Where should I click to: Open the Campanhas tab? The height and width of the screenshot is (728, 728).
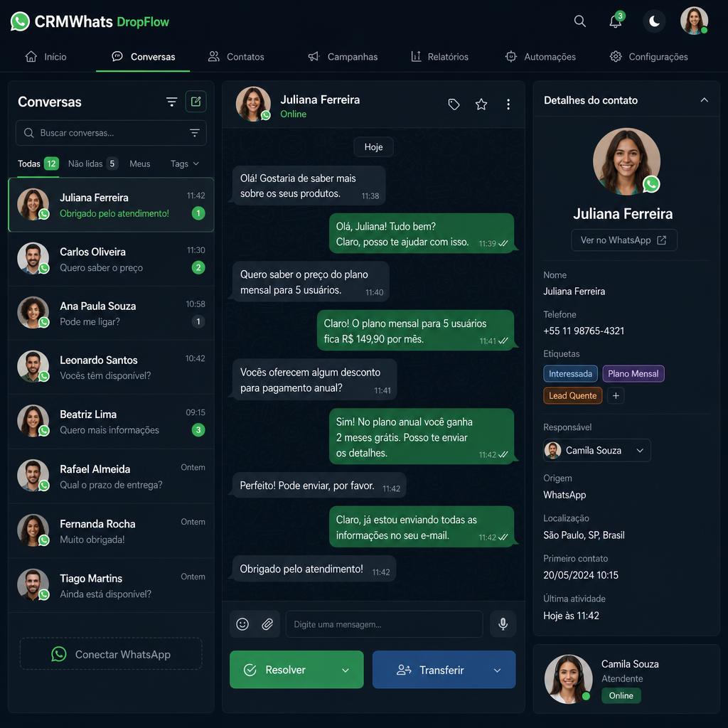(x=343, y=57)
